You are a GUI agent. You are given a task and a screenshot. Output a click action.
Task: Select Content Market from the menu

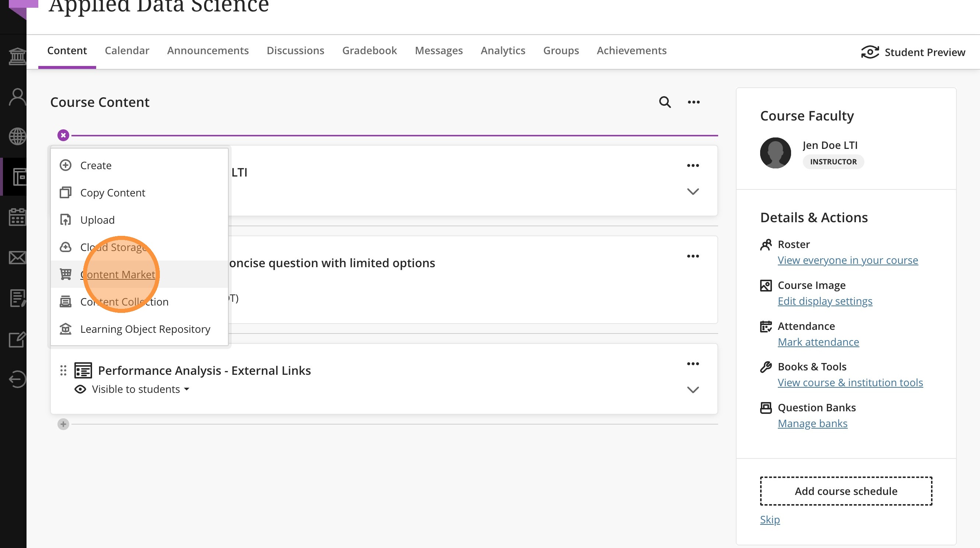[117, 275]
